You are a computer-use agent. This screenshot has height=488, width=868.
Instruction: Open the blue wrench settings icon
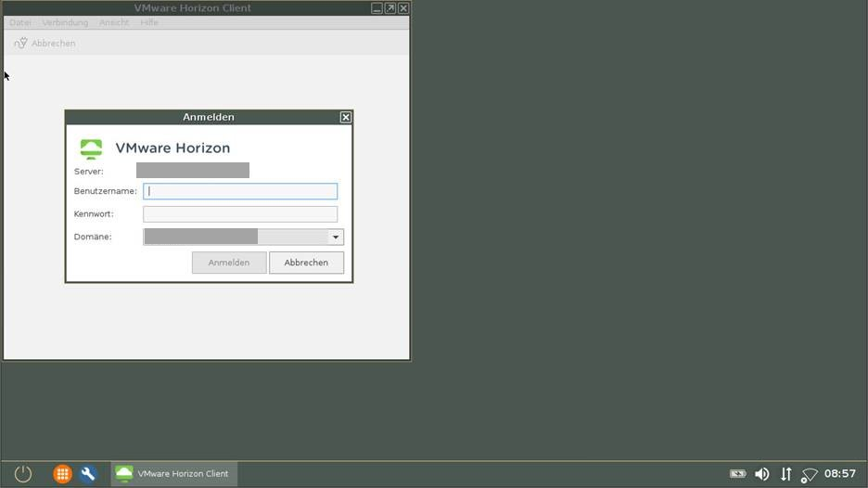tap(88, 474)
